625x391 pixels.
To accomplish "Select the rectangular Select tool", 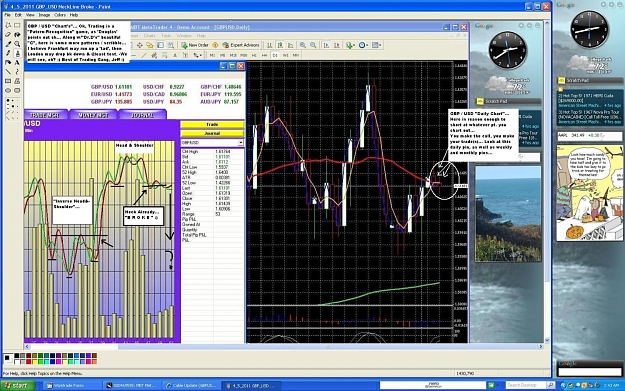I will coord(17,25).
